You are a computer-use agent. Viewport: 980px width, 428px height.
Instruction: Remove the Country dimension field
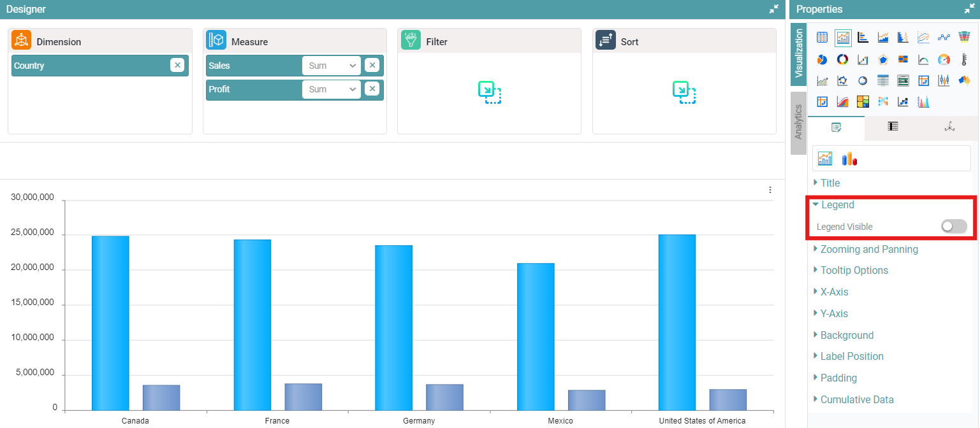coord(177,65)
